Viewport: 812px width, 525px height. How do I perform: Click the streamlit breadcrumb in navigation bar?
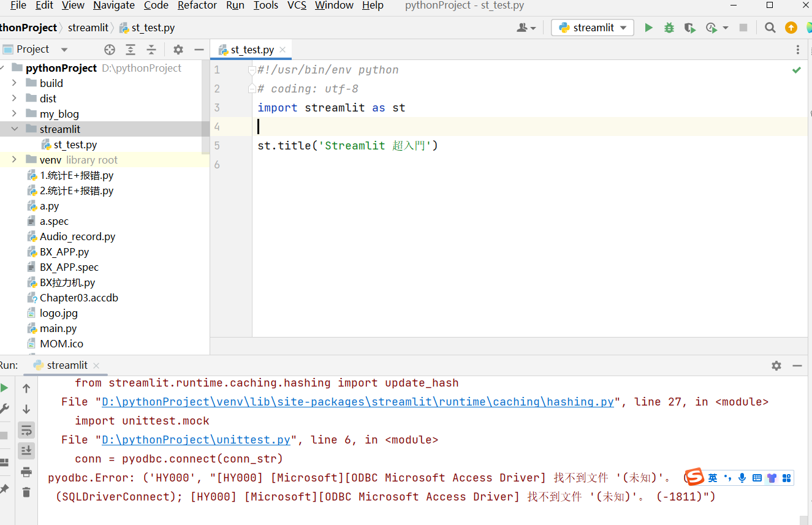click(x=88, y=28)
